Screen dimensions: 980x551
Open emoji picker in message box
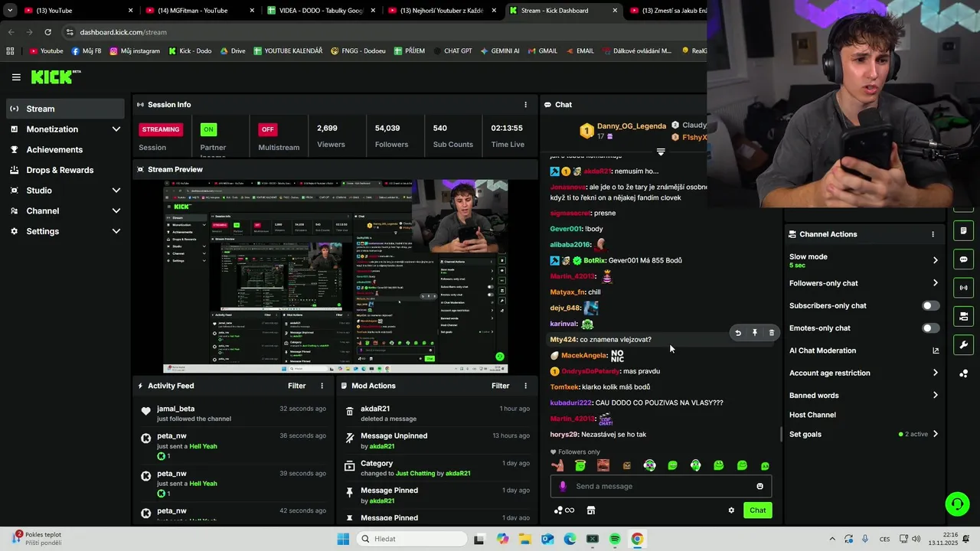click(x=759, y=486)
